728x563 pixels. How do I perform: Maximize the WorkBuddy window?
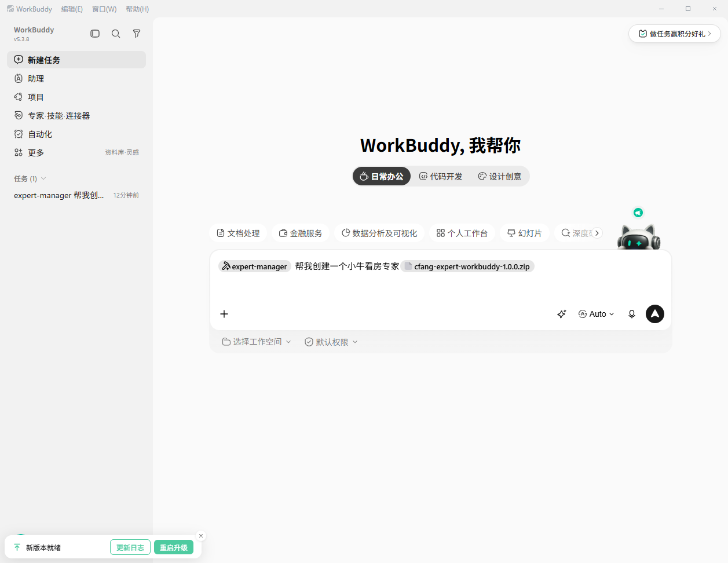688,9
